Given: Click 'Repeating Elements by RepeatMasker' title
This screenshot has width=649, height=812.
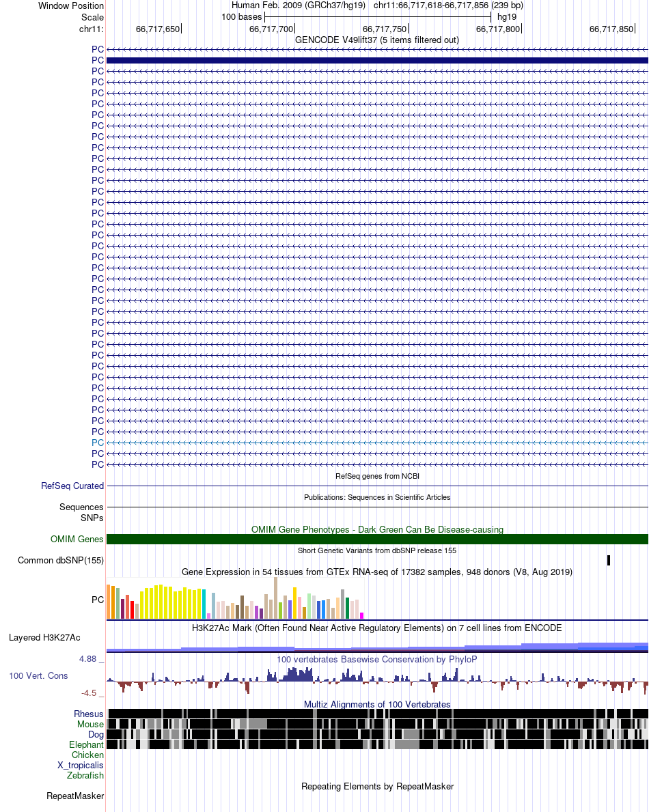Looking at the screenshot, I should (x=377, y=786).
